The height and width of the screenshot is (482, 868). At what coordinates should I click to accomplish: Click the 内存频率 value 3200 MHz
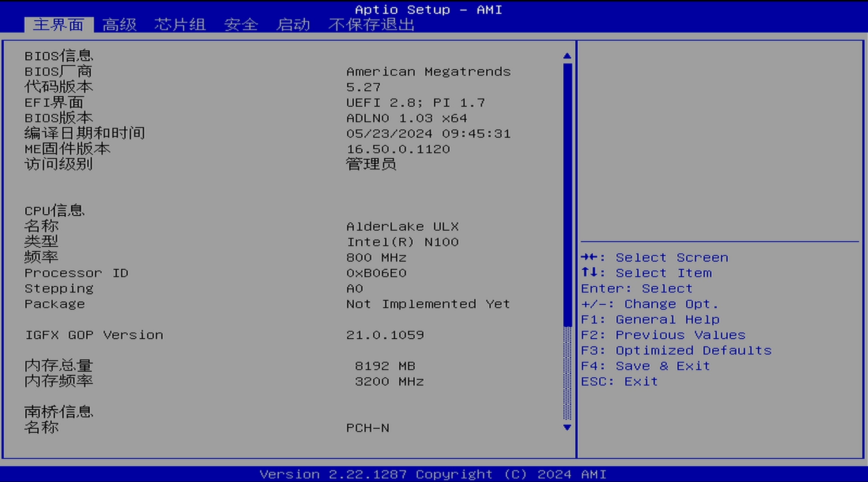[390, 381]
